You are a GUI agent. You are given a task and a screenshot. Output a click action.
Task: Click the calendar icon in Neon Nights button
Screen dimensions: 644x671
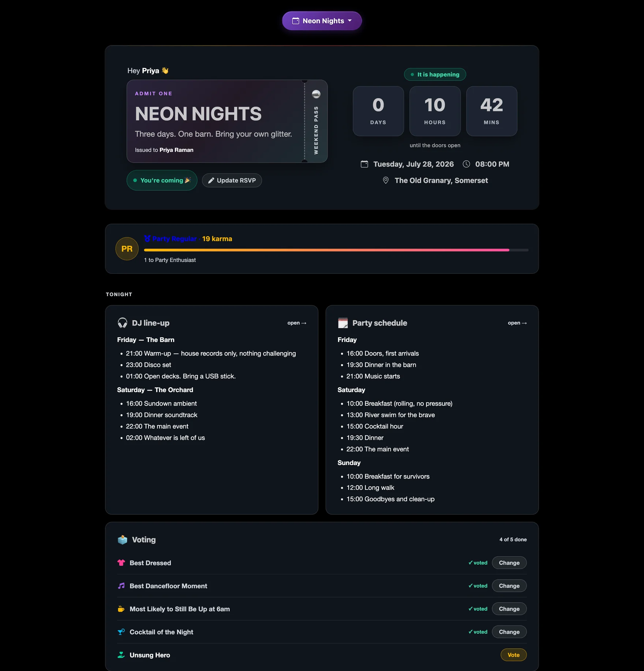pyautogui.click(x=296, y=21)
